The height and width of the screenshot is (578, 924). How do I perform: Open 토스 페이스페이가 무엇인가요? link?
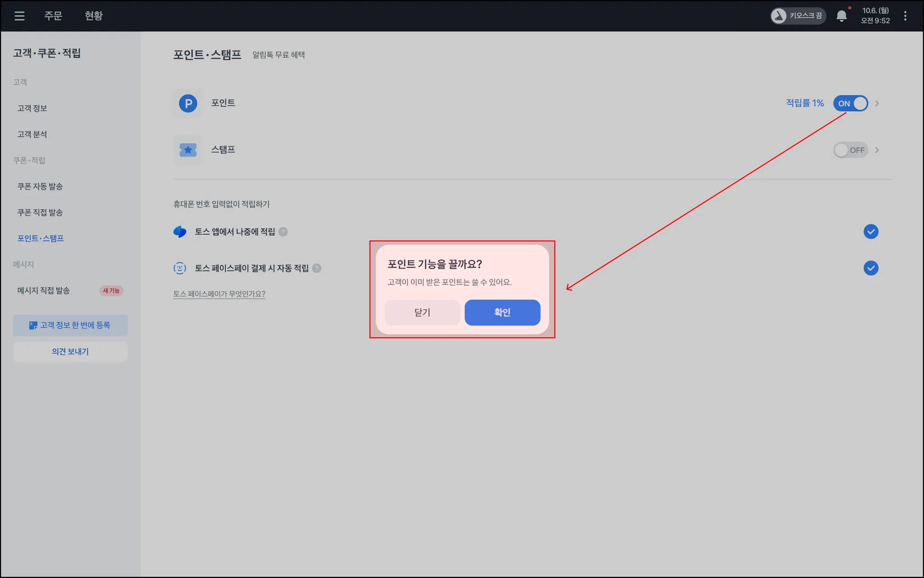pyautogui.click(x=219, y=294)
